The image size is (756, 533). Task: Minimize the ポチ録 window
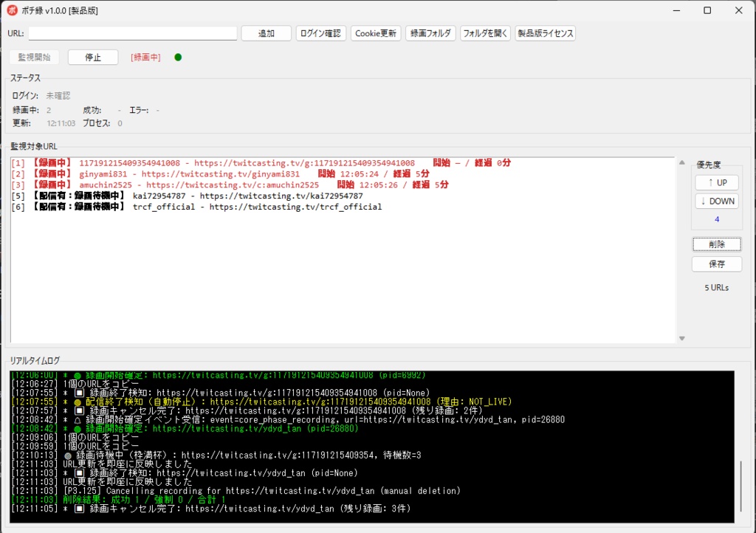[x=676, y=10]
